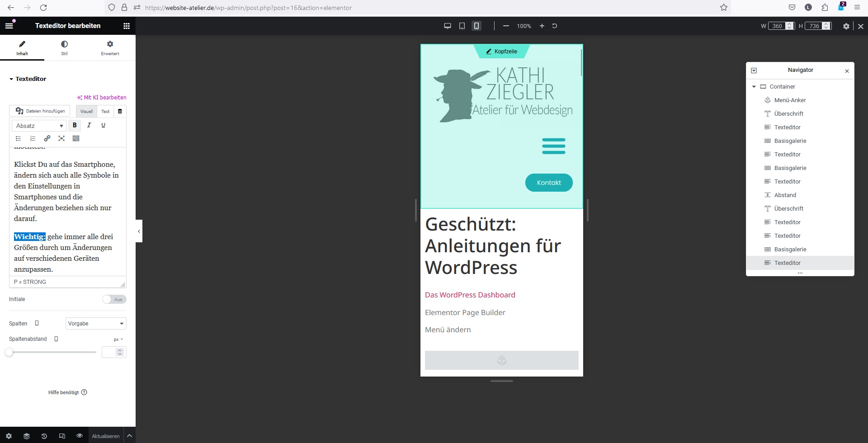Select the highlighted last Texteditor in Navigator
Image resolution: width=868 pixels, height=443 pixels.
pyautogui.click(x=800, y=263)
